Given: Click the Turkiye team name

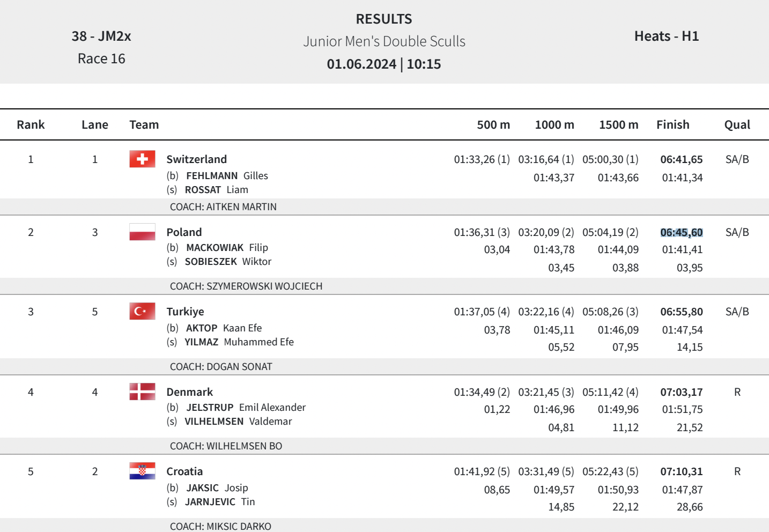Looking at the screenshot, I should coord(185,312).
